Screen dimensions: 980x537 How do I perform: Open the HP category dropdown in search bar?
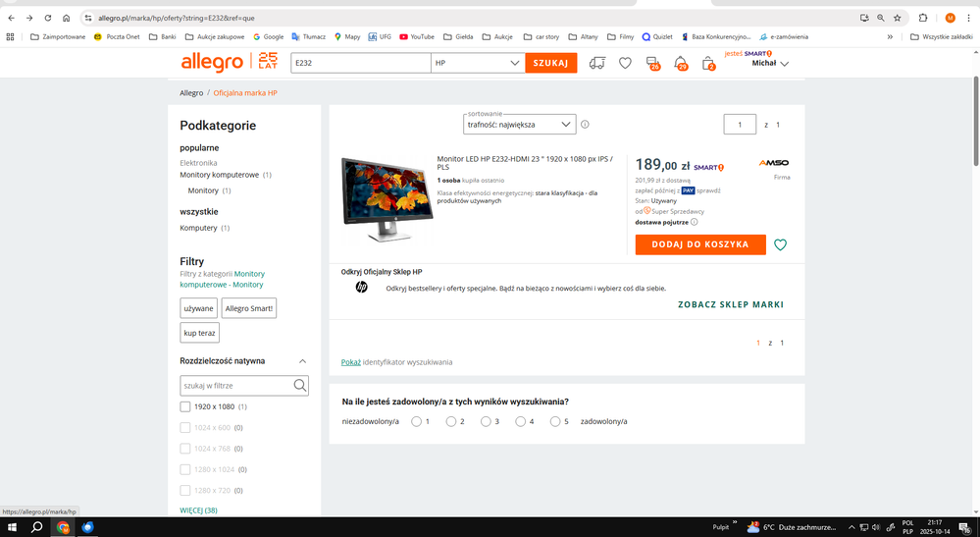[478, 63]
